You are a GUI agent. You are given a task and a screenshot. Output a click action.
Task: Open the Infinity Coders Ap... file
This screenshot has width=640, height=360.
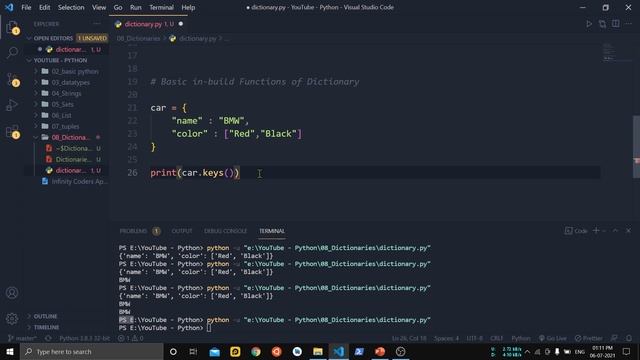[x=80, y=182]
